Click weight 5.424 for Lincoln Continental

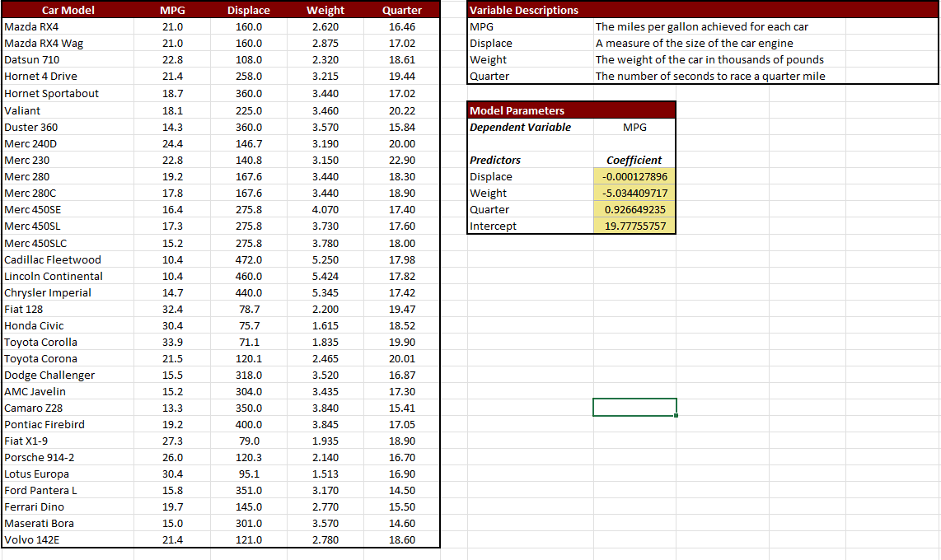[325, 277]
